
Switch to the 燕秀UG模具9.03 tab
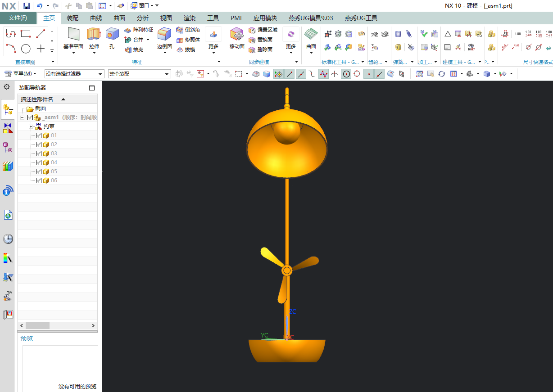point(311,18)
